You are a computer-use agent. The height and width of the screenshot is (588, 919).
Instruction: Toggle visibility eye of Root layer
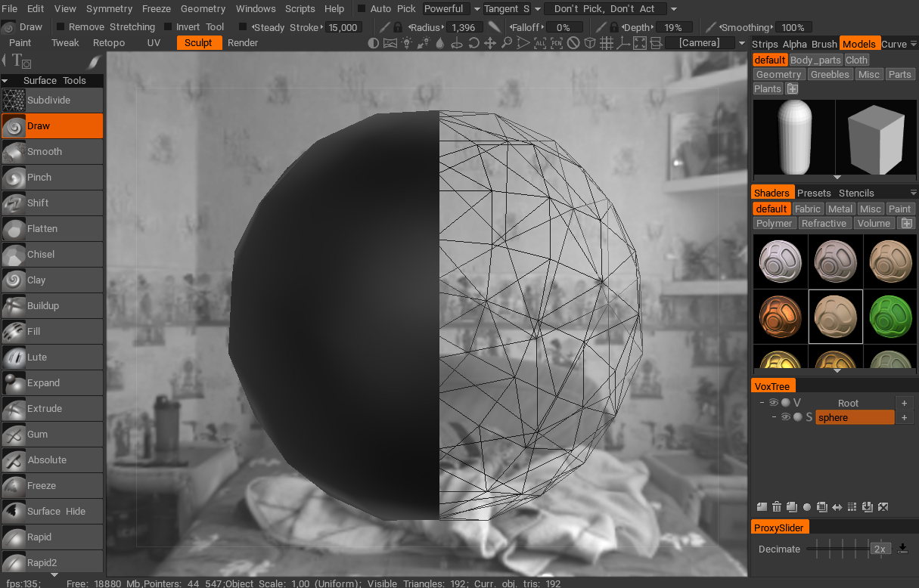coord(774,403)
